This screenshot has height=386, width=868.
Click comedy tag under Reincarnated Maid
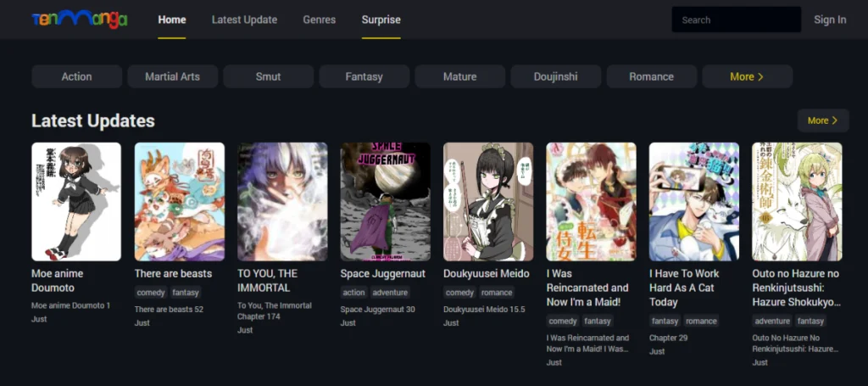(563, 322)
